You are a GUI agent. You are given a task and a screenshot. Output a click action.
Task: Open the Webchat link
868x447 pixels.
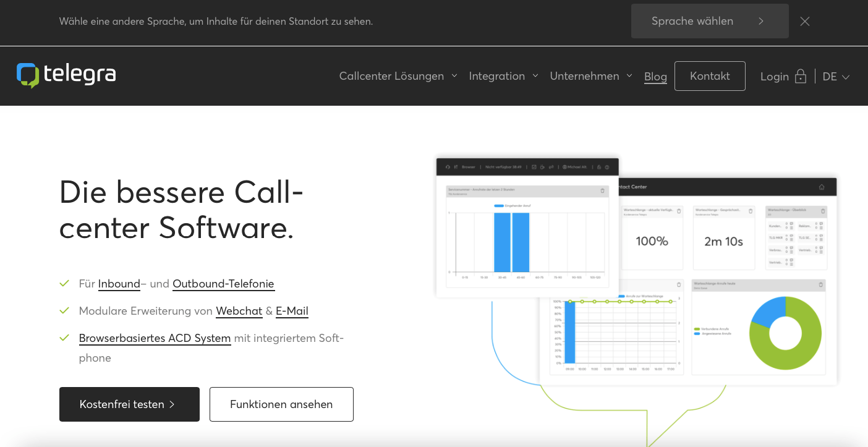(239, 311)
